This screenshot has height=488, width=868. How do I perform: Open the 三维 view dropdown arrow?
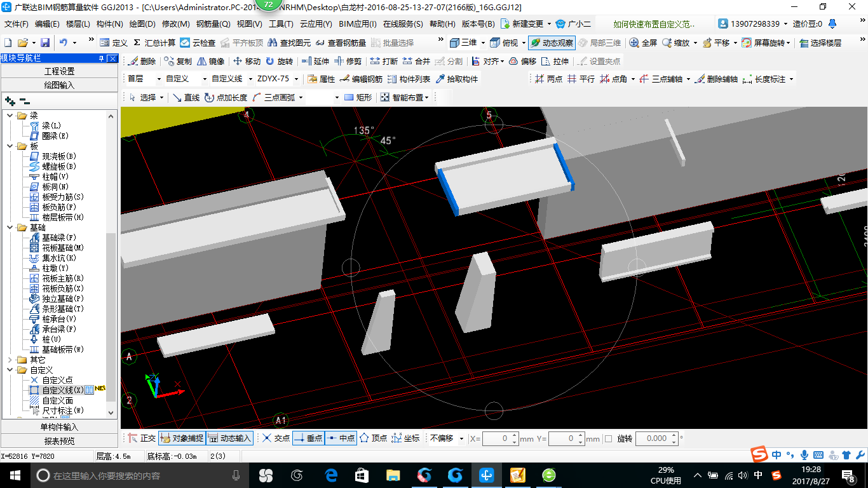(x=483, y=43)
